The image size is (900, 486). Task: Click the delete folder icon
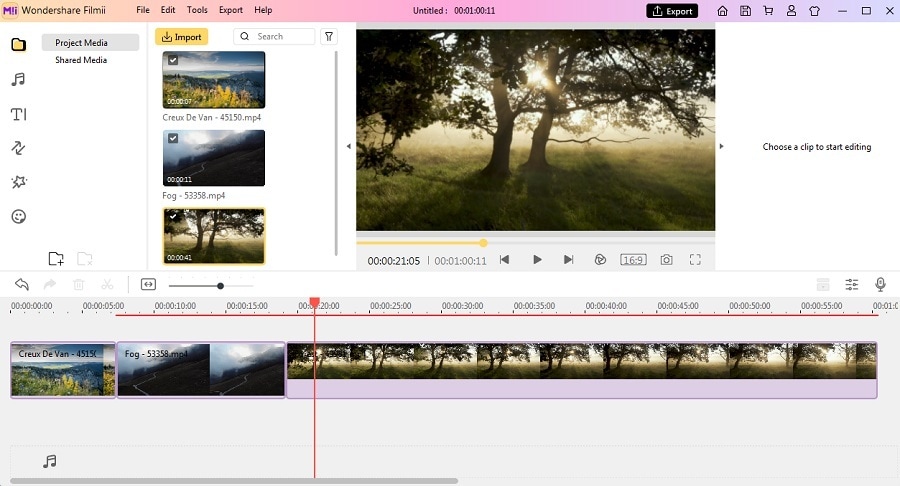coord(84,259)
